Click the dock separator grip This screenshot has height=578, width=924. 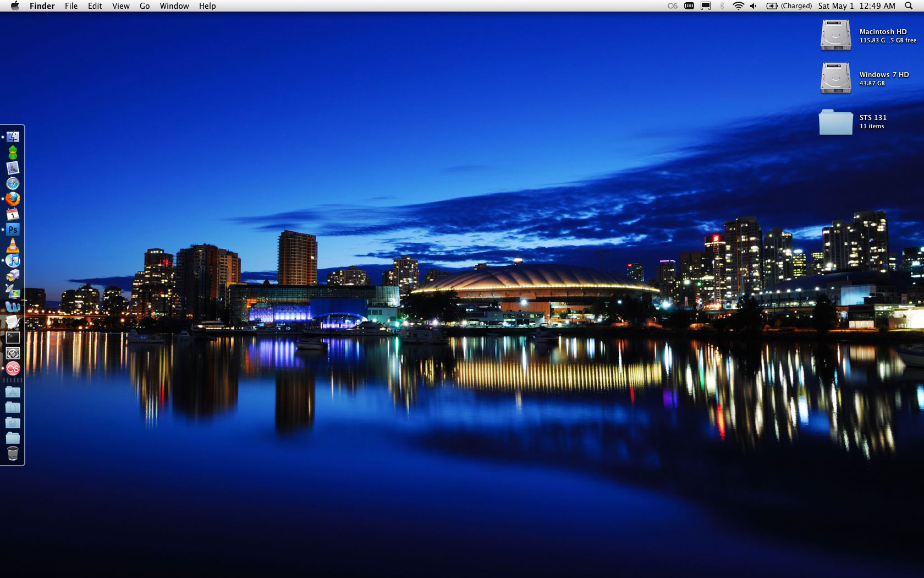(13, 380)
